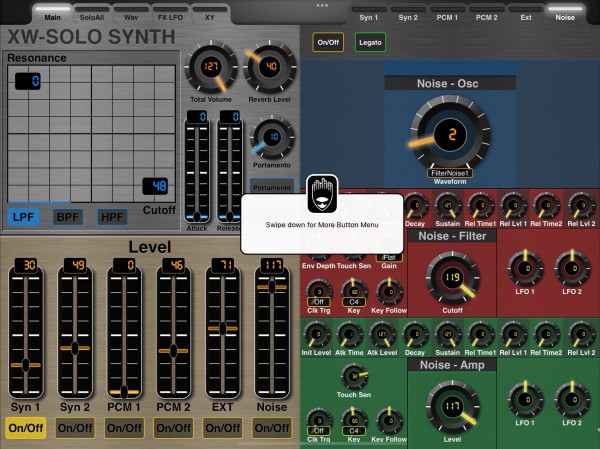This screenshot has height=449, width=600.
Task: Open the PCM 1 tab
Action: coord(447,14)
